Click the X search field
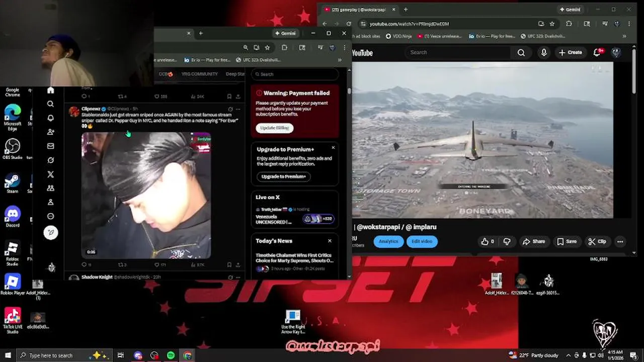 [295, 74]
